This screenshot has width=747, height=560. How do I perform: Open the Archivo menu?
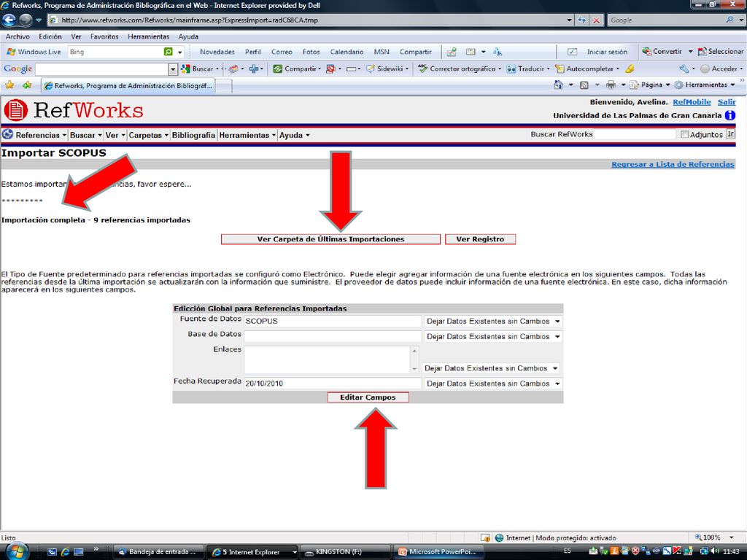(x=18, y=36)
